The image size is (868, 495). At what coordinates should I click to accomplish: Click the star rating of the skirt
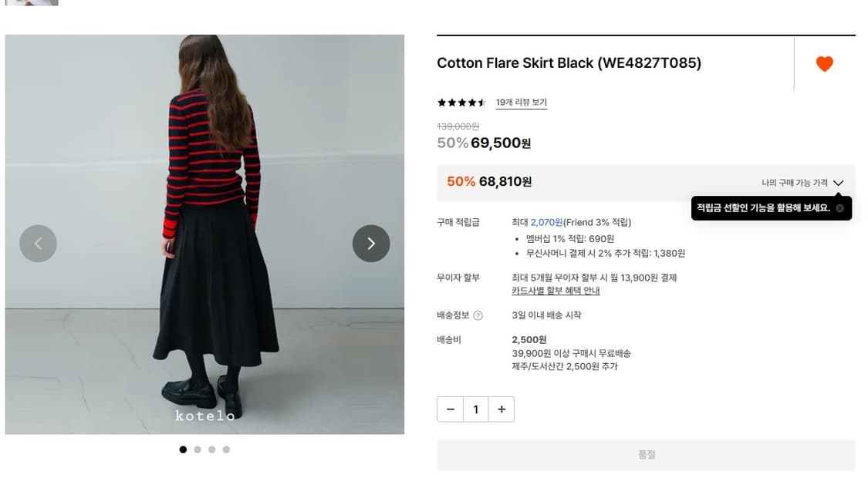(x=461, y=101)
